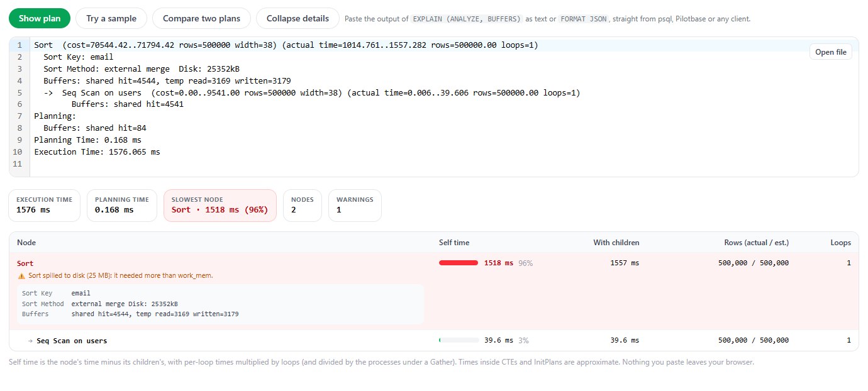Click the FORMAT JSON code snippet
This screenshot has height=391, width=868.
tap(582, 19)
